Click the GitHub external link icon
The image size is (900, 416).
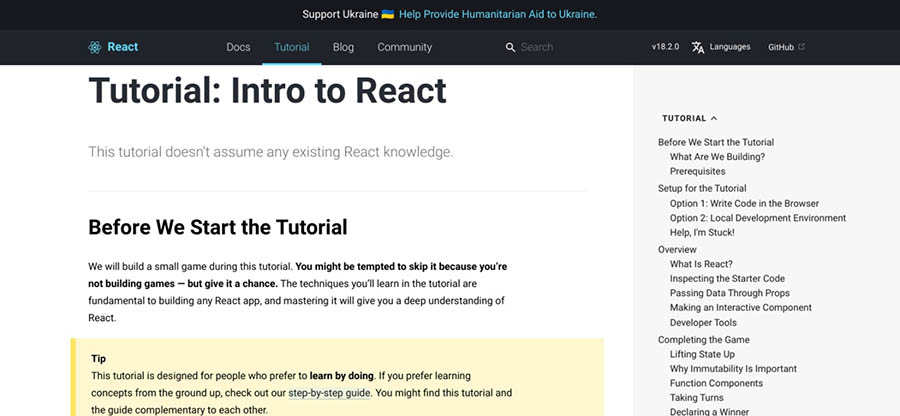point(801,47)
